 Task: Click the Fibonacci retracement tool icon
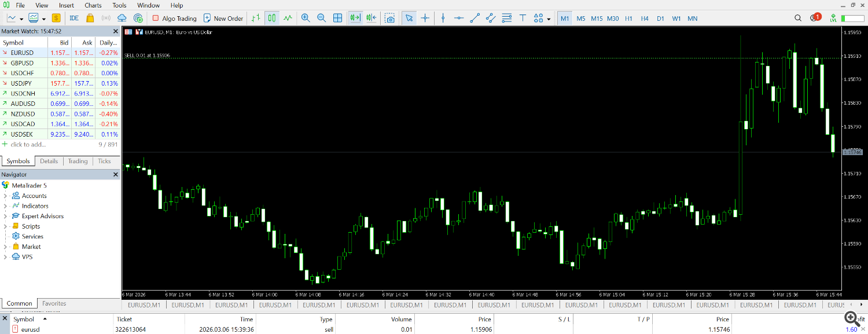coord(507,18)
